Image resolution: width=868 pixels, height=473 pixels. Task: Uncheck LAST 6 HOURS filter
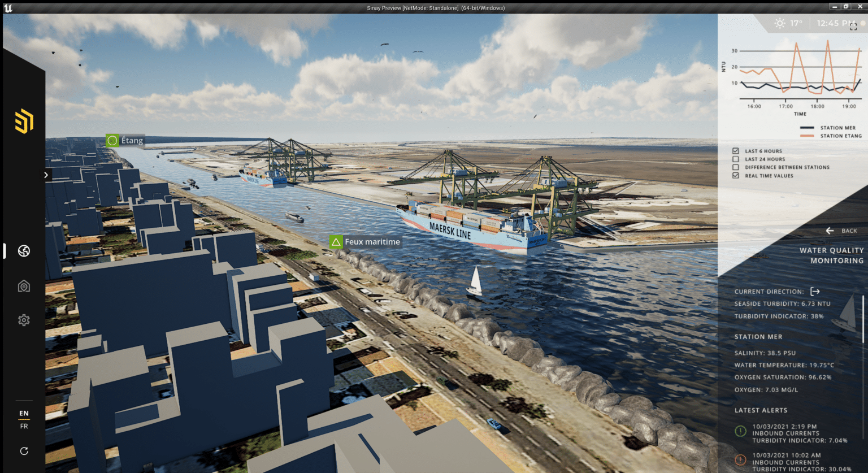[x=736, y=150]
